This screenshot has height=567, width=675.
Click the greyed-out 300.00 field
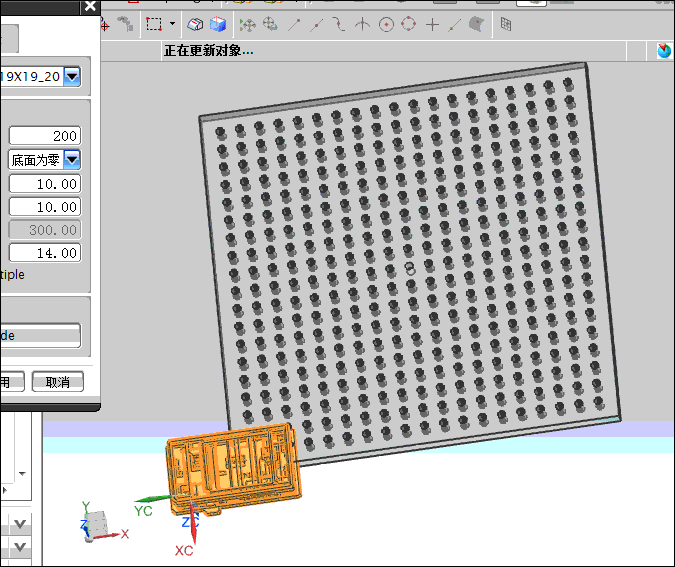(x=45, y=230)
